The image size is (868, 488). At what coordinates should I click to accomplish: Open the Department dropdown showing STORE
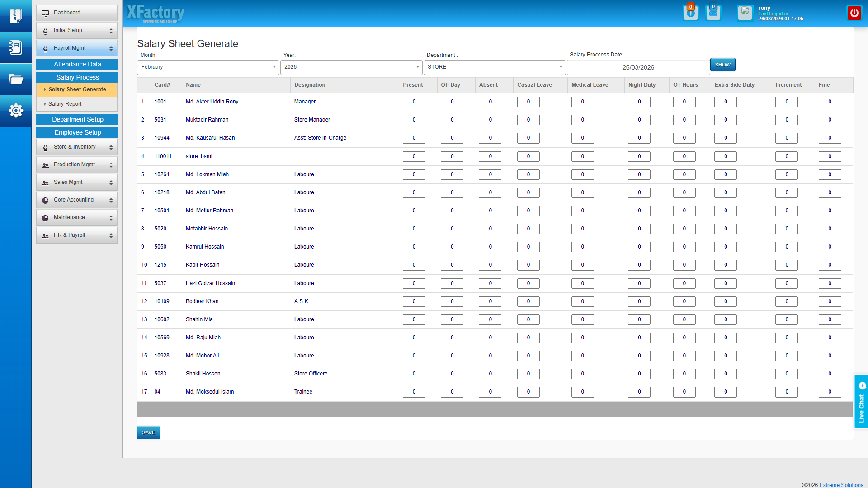pyautogui.click(x=494, y=67)
